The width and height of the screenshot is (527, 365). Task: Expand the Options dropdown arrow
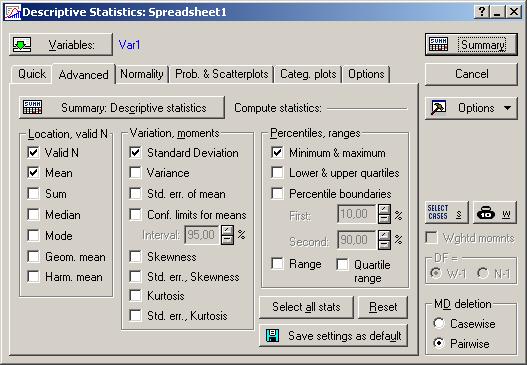click(x=508, y=108)
